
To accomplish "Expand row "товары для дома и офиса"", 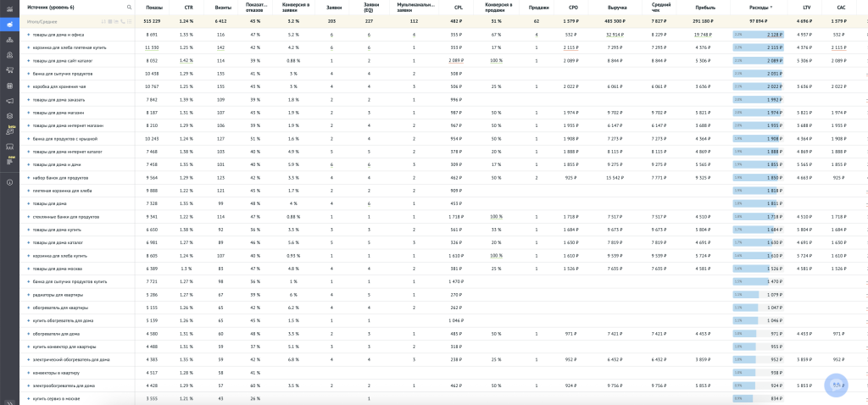I will [x=29, y=35].
